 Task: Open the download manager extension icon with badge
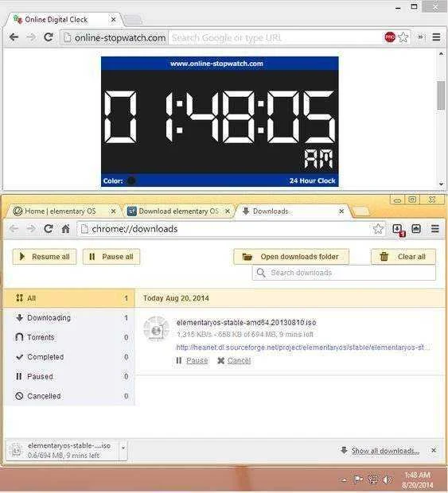point(399,230)
